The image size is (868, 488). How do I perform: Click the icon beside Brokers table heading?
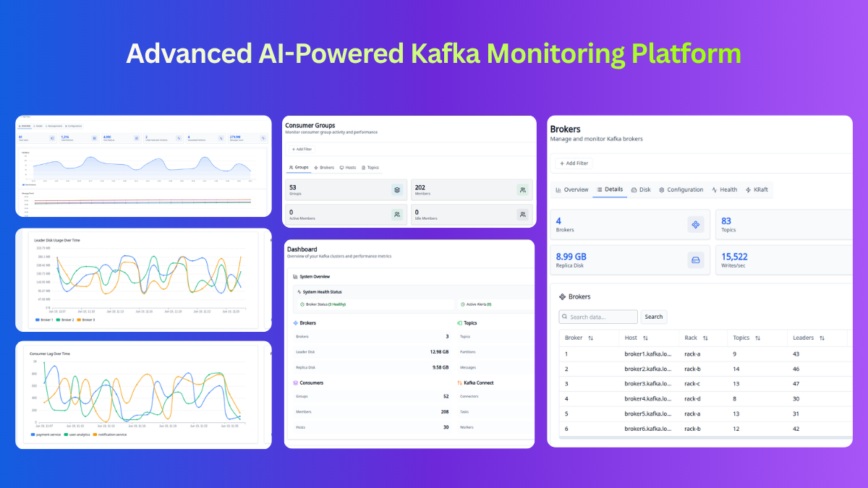tap(563, 297)
